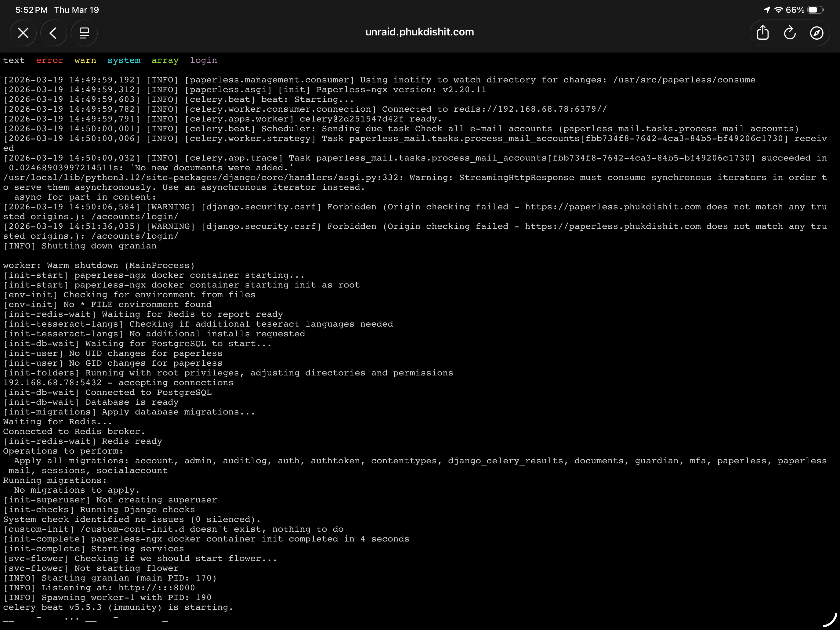
Task: Tap the 5:52 PM clock
Action: [x=31, y=10]
